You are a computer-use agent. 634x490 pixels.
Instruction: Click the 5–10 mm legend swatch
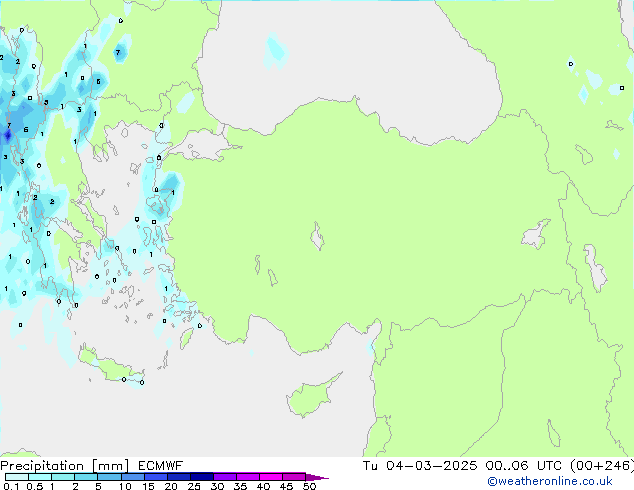coord(109,477)
